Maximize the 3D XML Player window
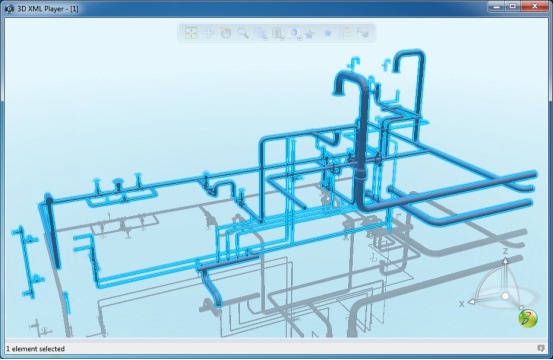 512,6
